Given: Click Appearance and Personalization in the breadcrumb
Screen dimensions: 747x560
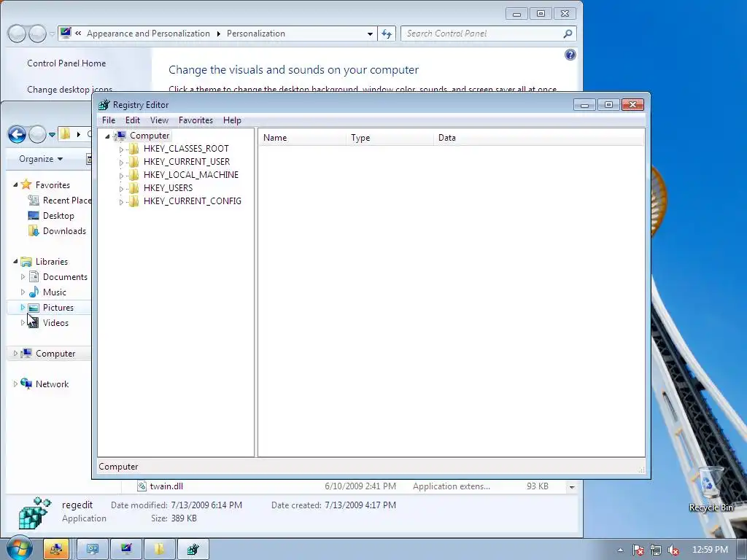Looking at the screenshot, I should (x=148, y=34).
